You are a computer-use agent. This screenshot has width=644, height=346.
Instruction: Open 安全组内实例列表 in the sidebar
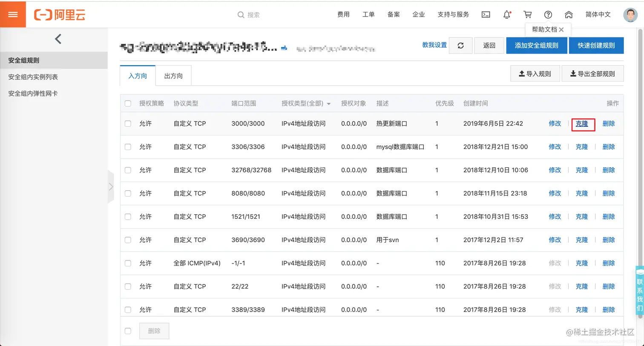pos(33,77)
